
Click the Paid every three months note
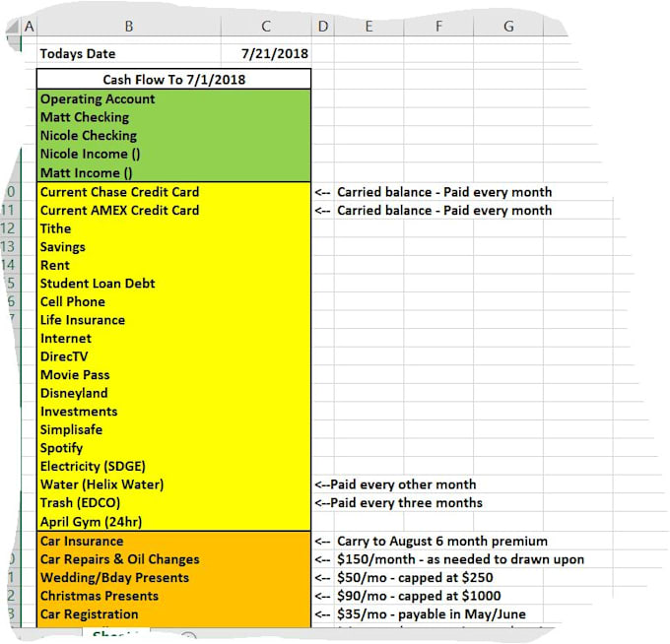pyautogui.click(x=399, y=503)
